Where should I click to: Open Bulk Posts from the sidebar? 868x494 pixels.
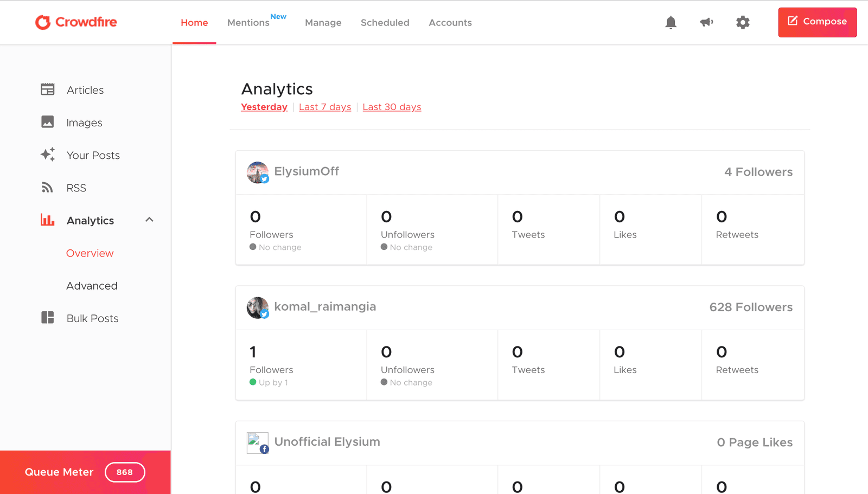point(92,318)
